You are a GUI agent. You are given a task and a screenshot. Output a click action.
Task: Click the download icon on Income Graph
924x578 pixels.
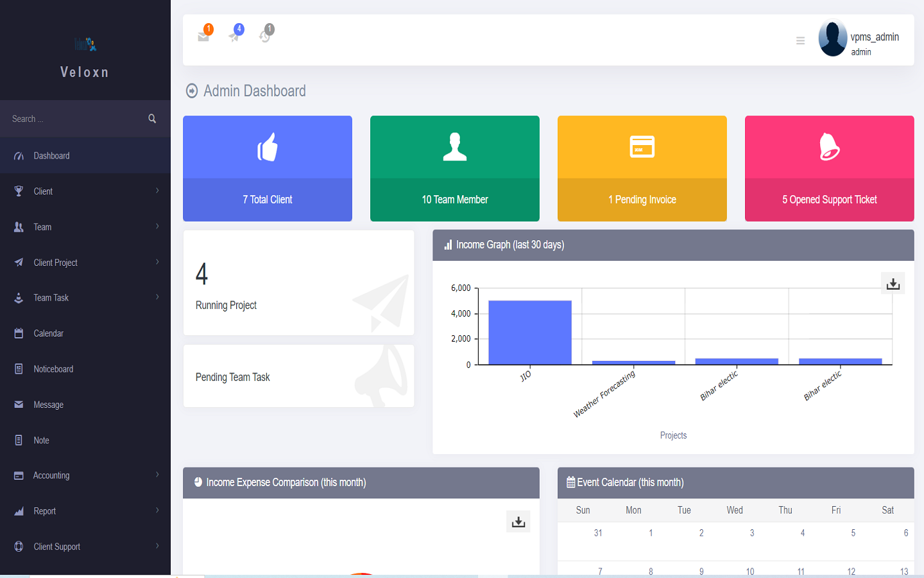893,283
